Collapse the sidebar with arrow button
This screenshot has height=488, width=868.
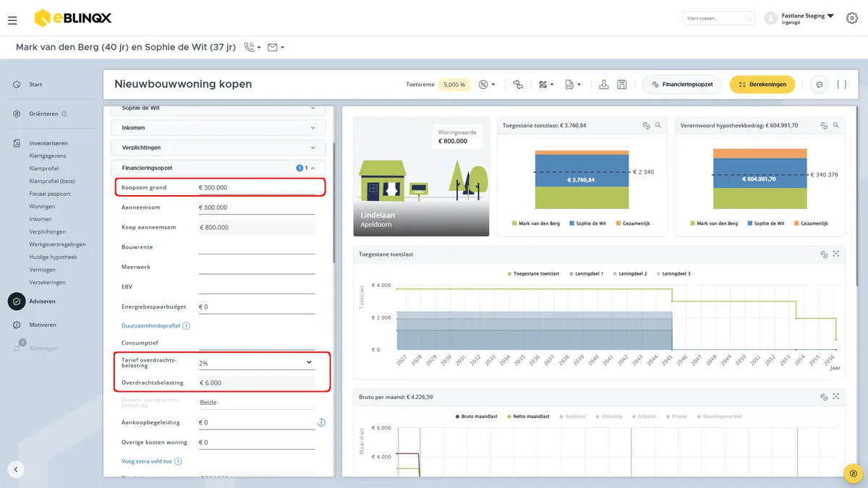pos(16,469)
